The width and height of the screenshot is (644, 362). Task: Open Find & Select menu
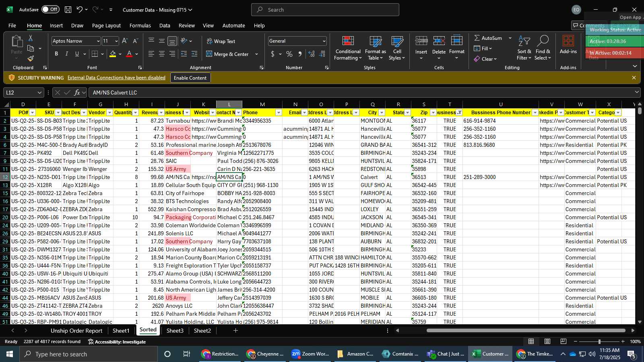point(543,48)
